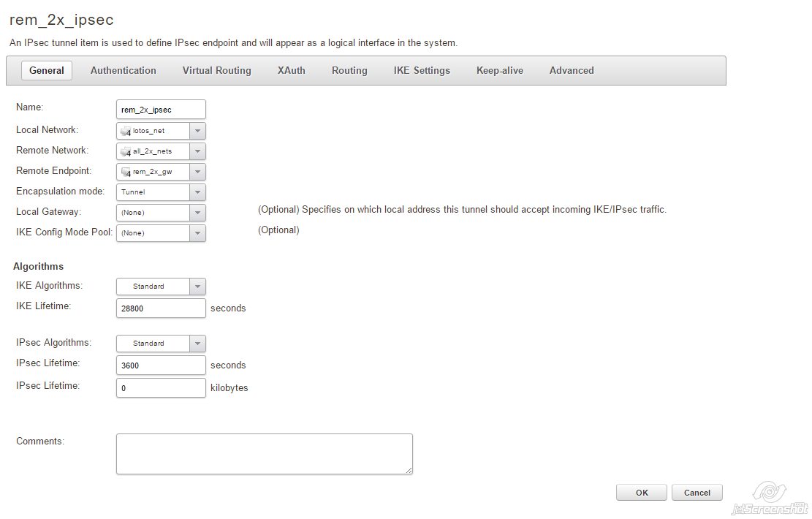The image size is (812, 519).
Task: Open the Routing tab
Action: [x=349, y=70]
